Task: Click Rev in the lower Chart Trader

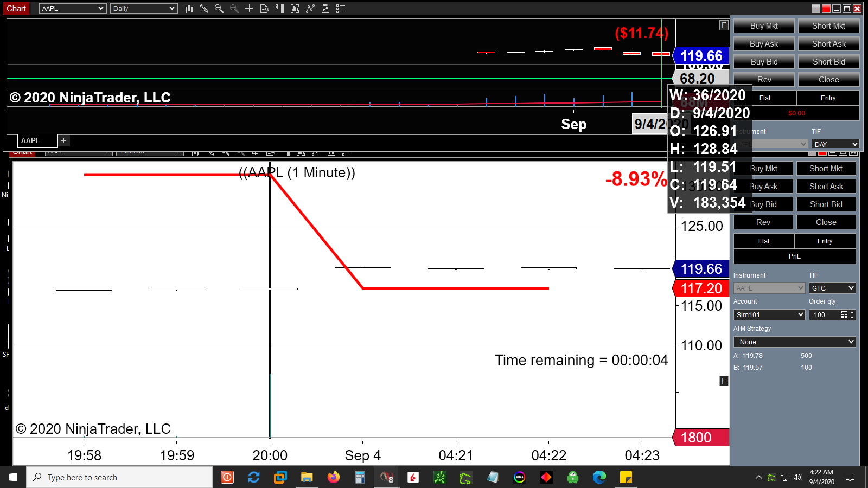Action: pos(763,222)
